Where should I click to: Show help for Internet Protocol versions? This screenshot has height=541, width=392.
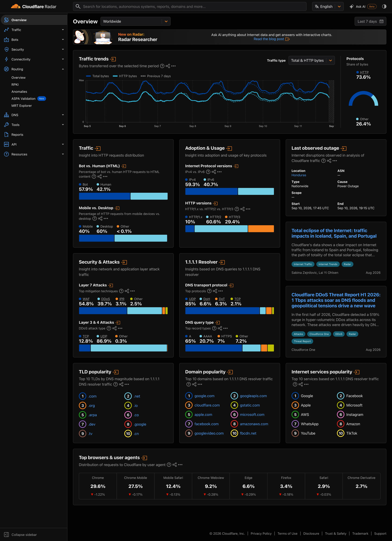click(208, 172)
